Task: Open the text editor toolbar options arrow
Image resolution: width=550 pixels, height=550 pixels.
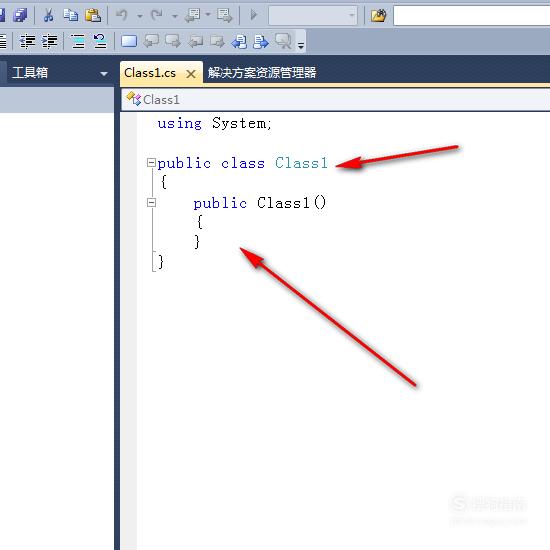Action: pyautogui.click(x=301, y=45)
